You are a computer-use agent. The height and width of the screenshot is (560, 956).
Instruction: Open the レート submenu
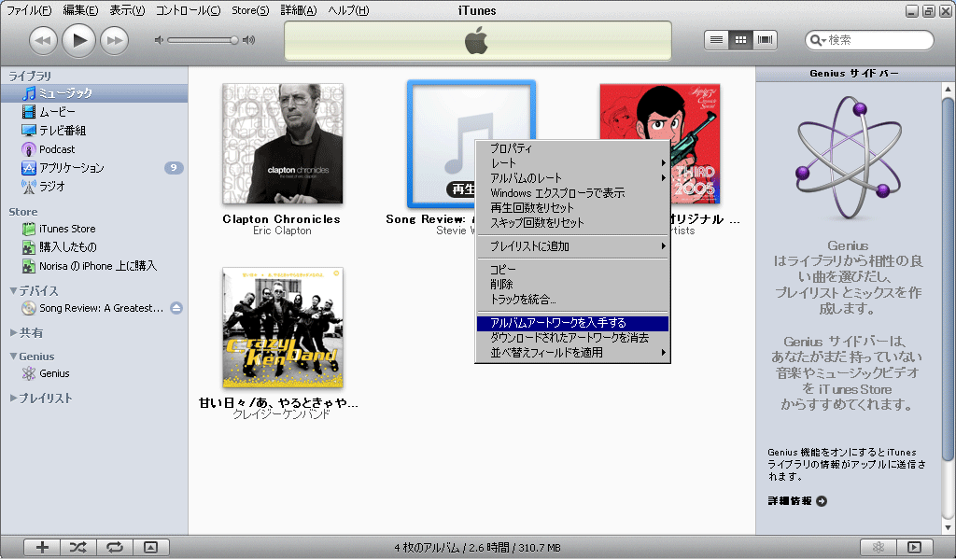572,163
